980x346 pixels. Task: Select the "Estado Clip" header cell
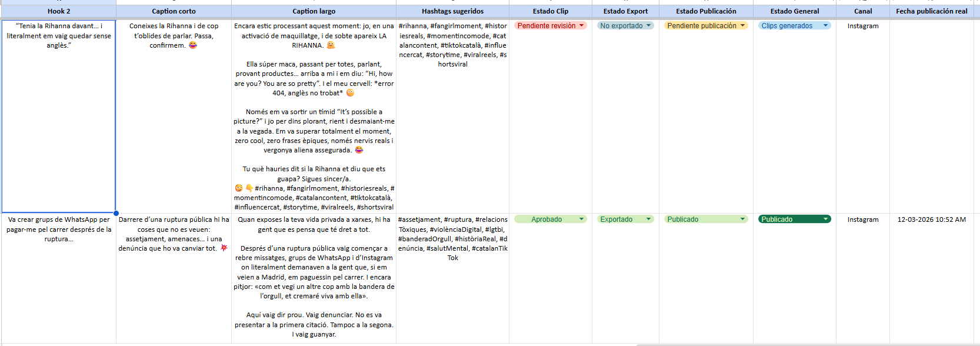(551, 11)
